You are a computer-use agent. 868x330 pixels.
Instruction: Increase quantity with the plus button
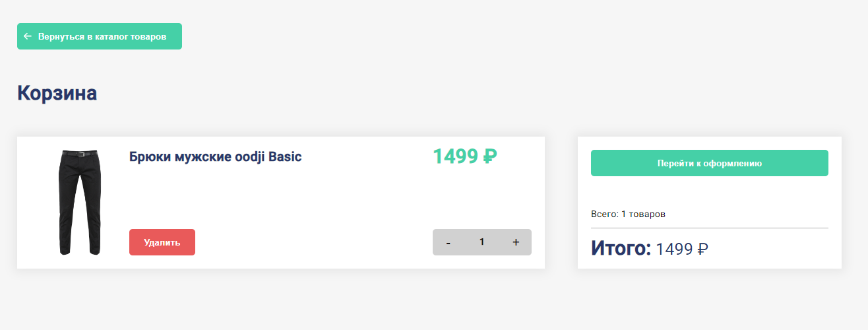coord(516,242)
